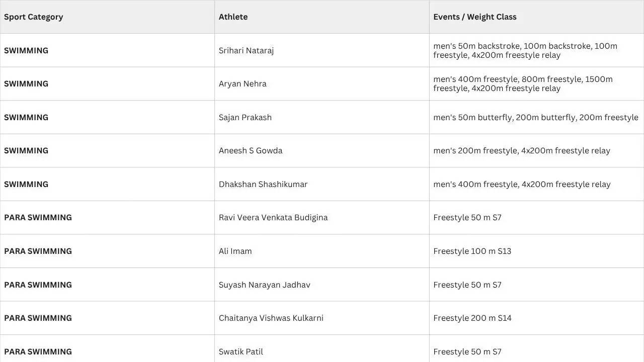644x362 pixels.
Task: Select the Ravi Veera Venkata Budigina cell
Action: click(x=322, y=217)
